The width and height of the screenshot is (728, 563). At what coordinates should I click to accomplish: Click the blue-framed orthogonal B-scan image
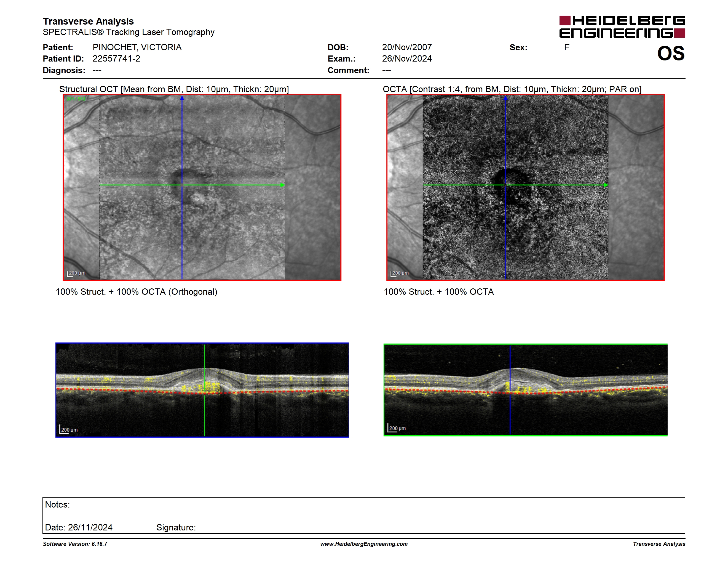(202, 390)
